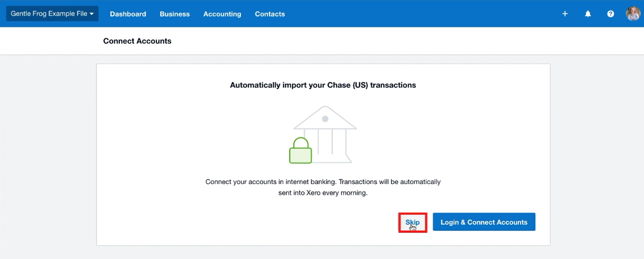644x259 pixels.
Task: Open the Accounting menu
Action: tap(222, 14)
